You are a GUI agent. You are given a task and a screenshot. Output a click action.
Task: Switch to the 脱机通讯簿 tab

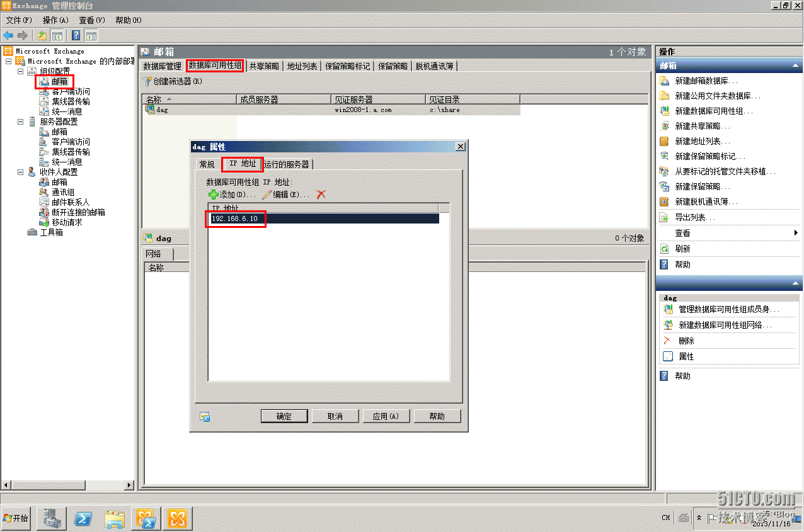click(x=435, y=65)
